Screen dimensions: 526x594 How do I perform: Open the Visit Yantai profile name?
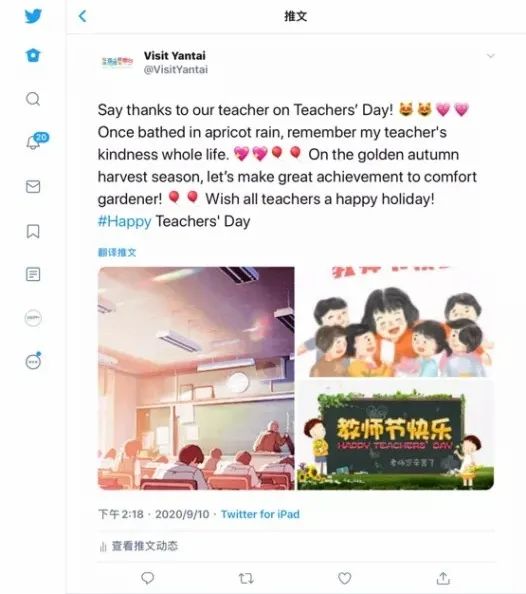tap(175, 56)
